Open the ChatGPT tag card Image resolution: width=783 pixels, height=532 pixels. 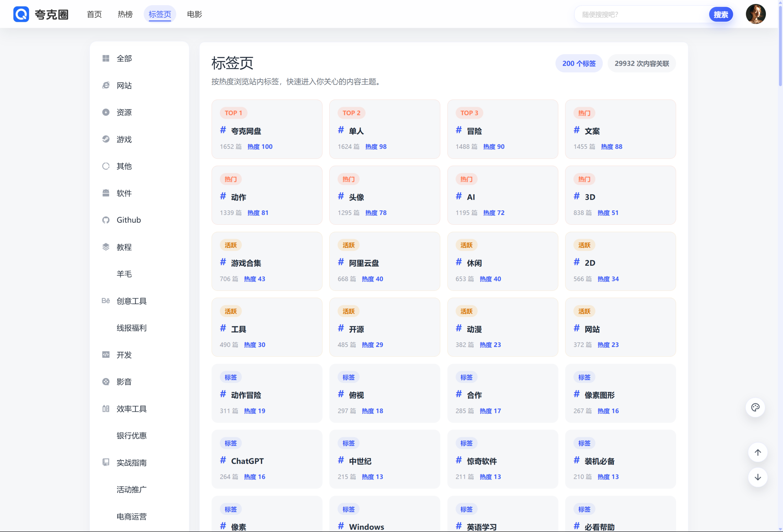[x=267, y=459]
